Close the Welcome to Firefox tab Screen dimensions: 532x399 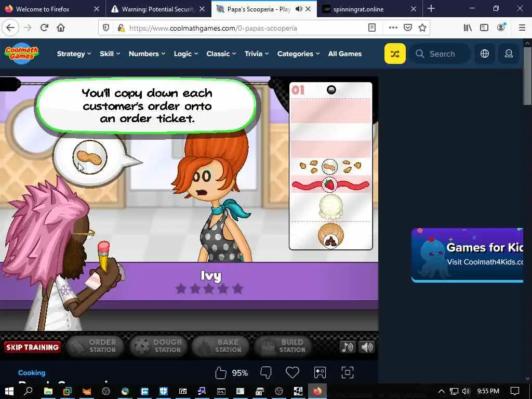(97, 9)
